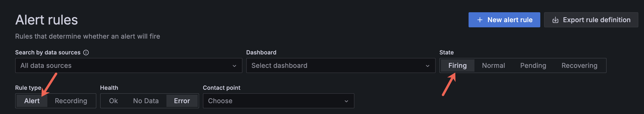Click the info icon beside Search by data sources
This screenshot has width=644, height=114.
coord(86,53)
